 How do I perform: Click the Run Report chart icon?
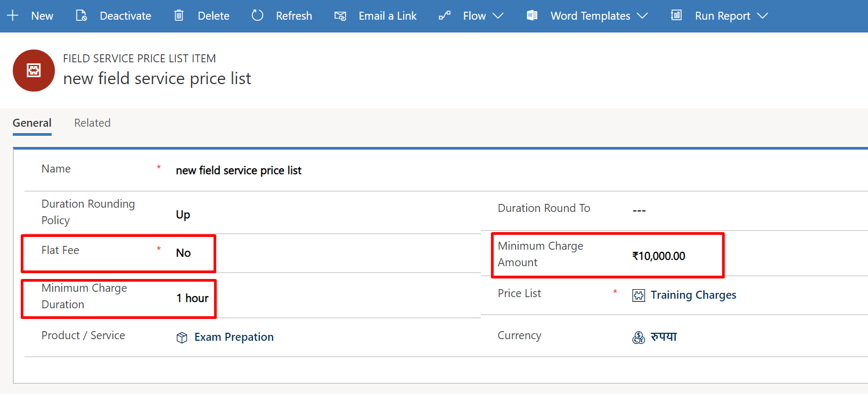click(676, 16)
